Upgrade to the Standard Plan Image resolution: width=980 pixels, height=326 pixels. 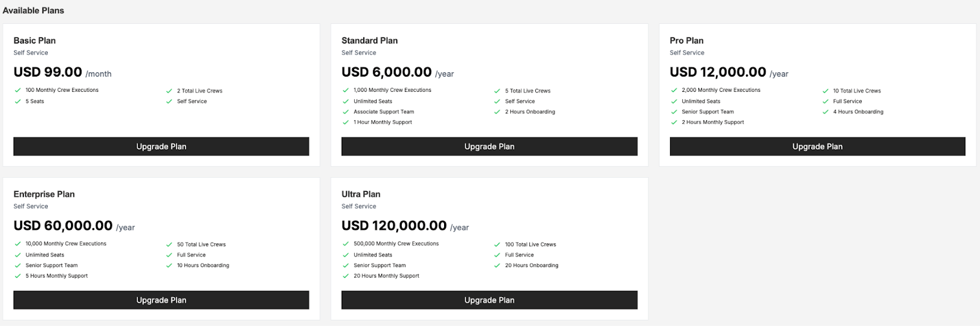(489, 146)
